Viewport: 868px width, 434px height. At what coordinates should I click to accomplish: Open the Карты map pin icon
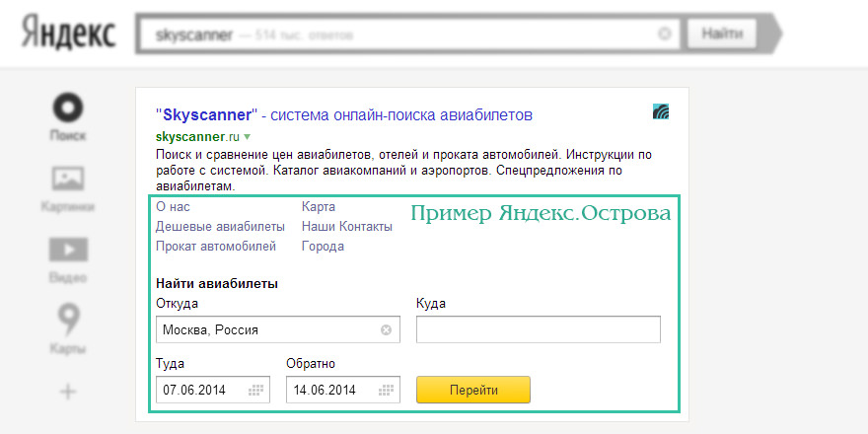(x=68, y=321)
